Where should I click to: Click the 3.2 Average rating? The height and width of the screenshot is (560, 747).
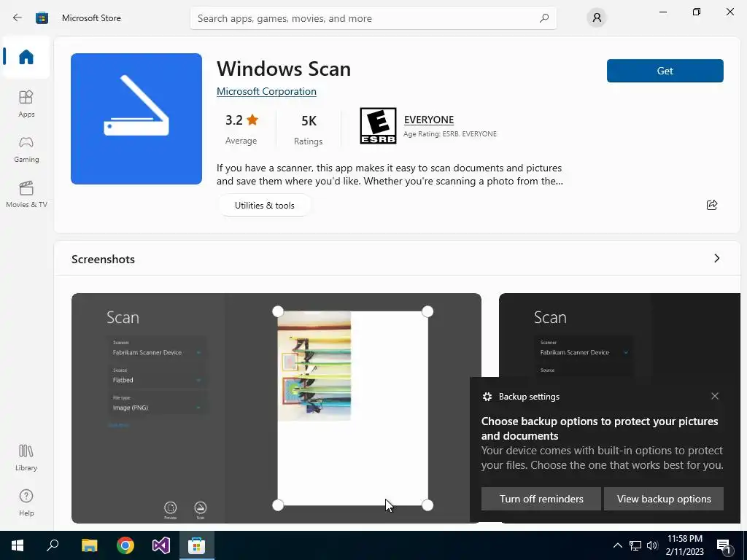[x=241, y=129]
